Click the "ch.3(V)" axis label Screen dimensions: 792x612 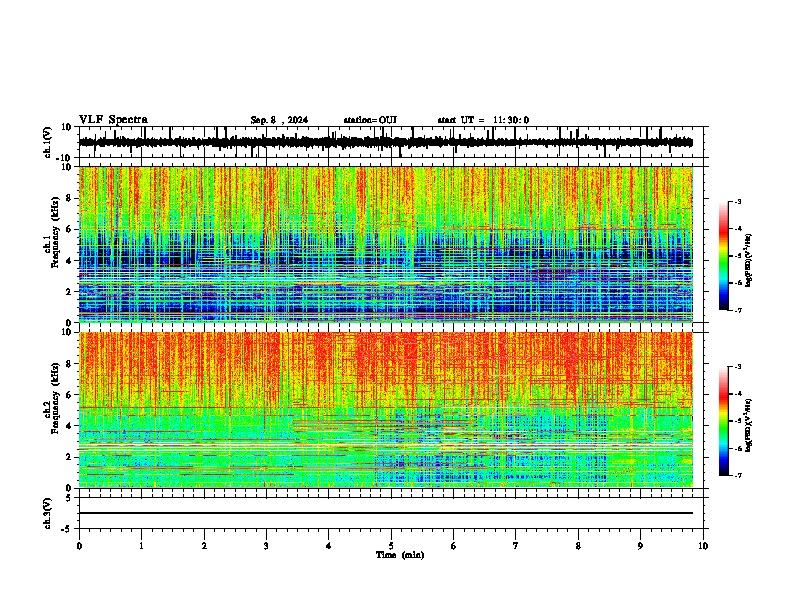point(48,513)
